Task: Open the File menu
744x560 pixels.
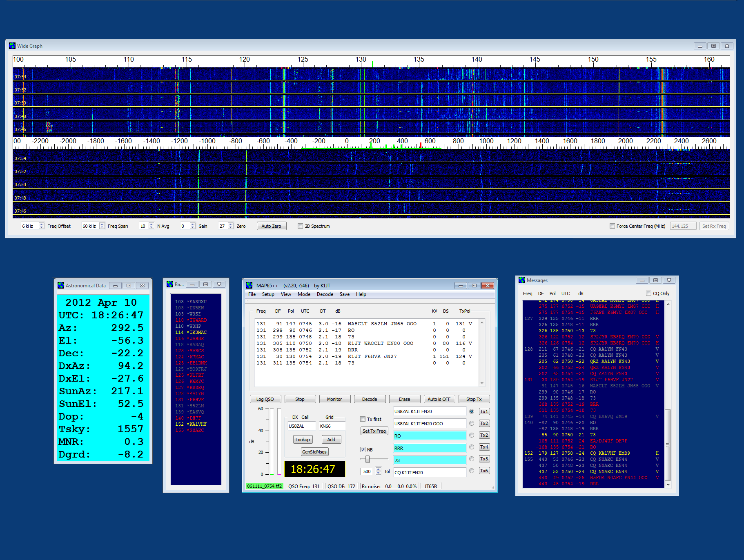Action: click(252, 294)
